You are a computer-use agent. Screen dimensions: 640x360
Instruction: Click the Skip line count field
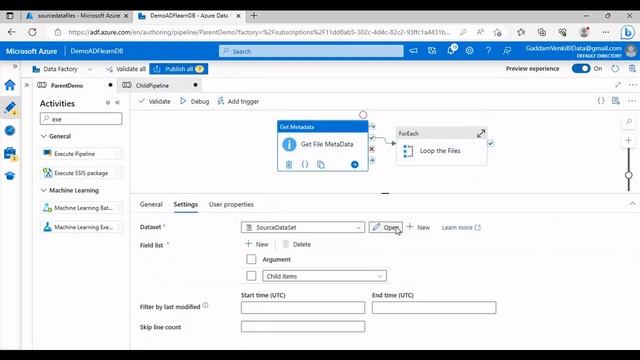click(303, 327)
